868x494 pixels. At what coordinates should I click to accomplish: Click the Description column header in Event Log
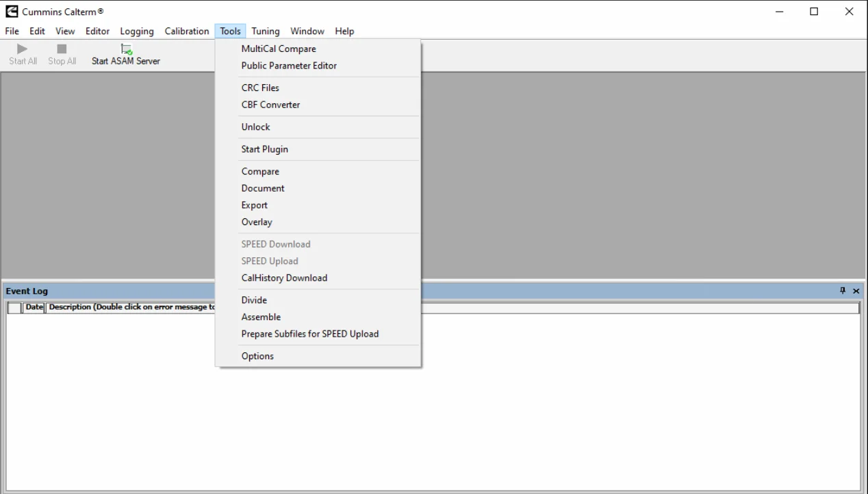(x=131, y=307)
